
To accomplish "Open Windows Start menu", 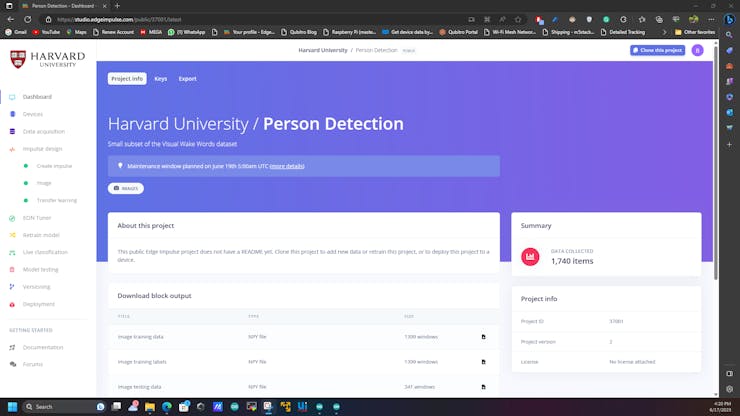I will (x=12, y=407).
